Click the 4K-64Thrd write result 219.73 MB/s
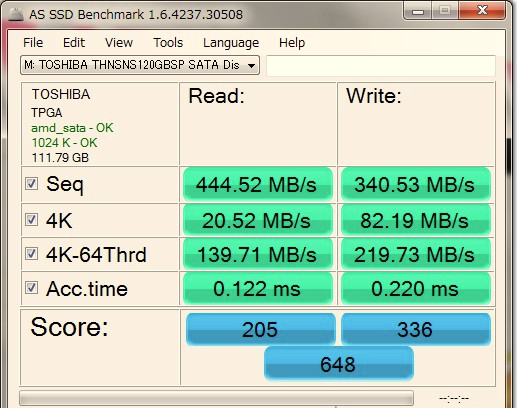This screenshot has height=408, width=517. tap(416, 254)
